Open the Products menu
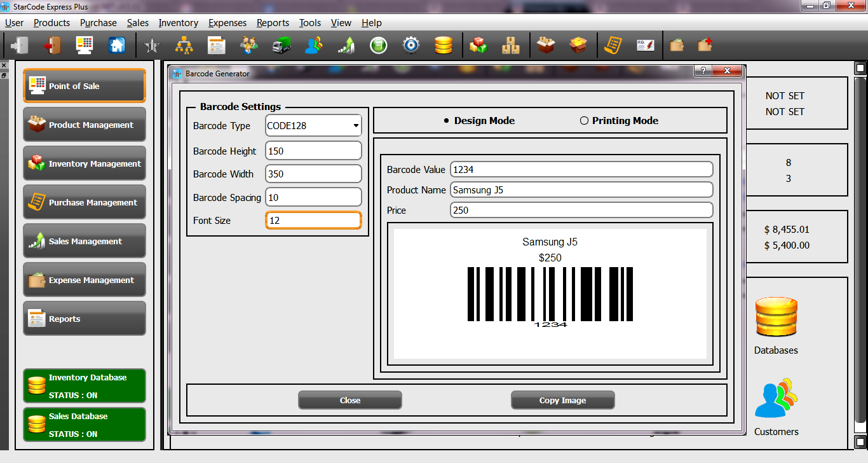Viewport: 868px width, 463px height. pos(51,23)
